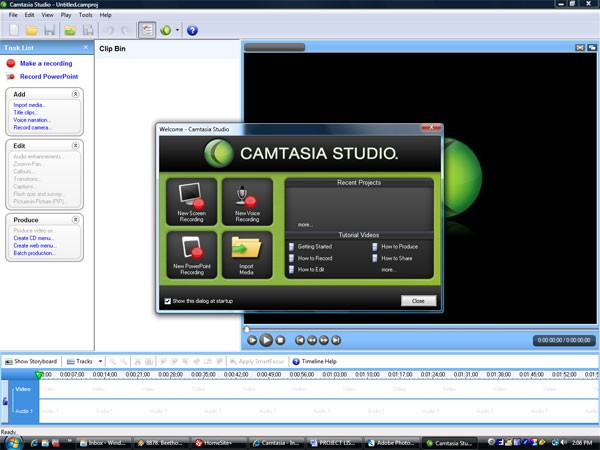Image resolution: width=600 pixels, height=450 pixels.
Task: Click the blue help question mark icon
Action: [x=192, y=31]
